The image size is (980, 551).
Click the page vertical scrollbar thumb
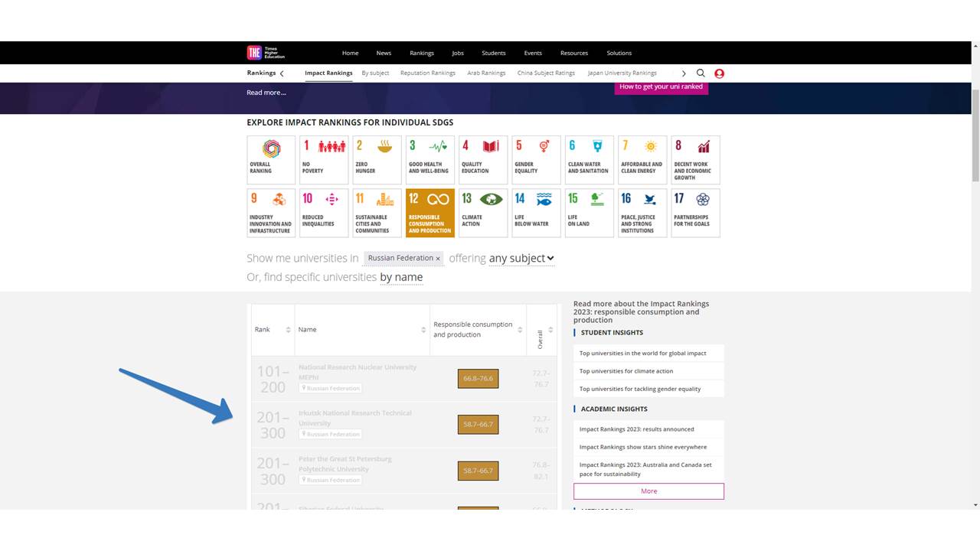pyautogui.click(x=975, y=134)
